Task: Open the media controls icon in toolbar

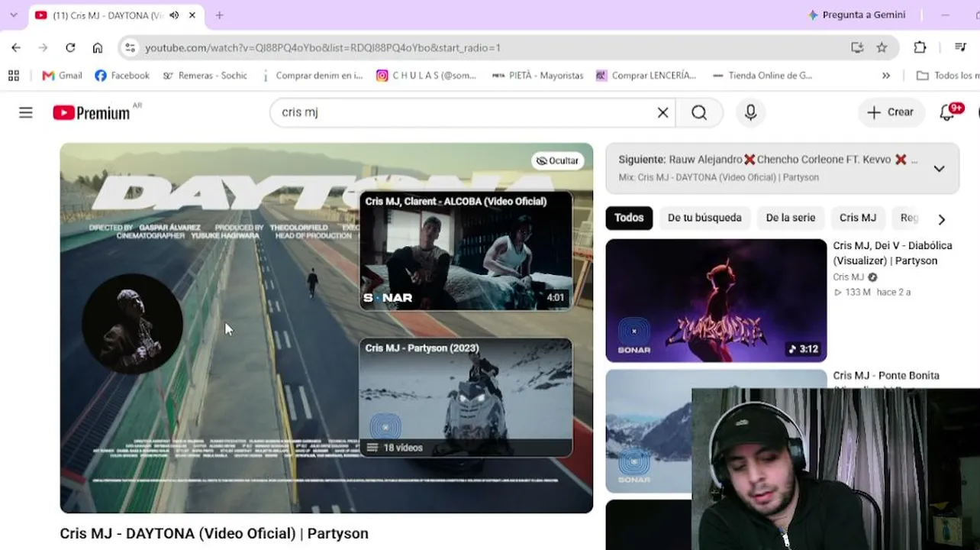Action: point(960,47)
